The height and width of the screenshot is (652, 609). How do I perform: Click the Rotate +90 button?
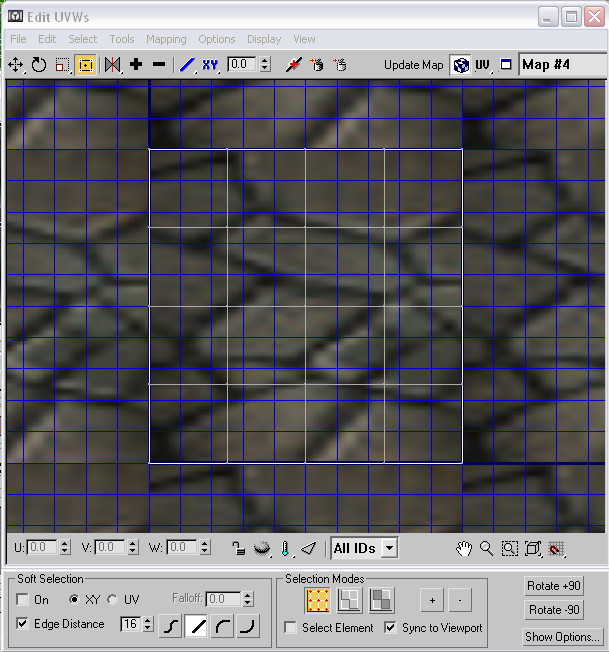click(x=554, y=586)
